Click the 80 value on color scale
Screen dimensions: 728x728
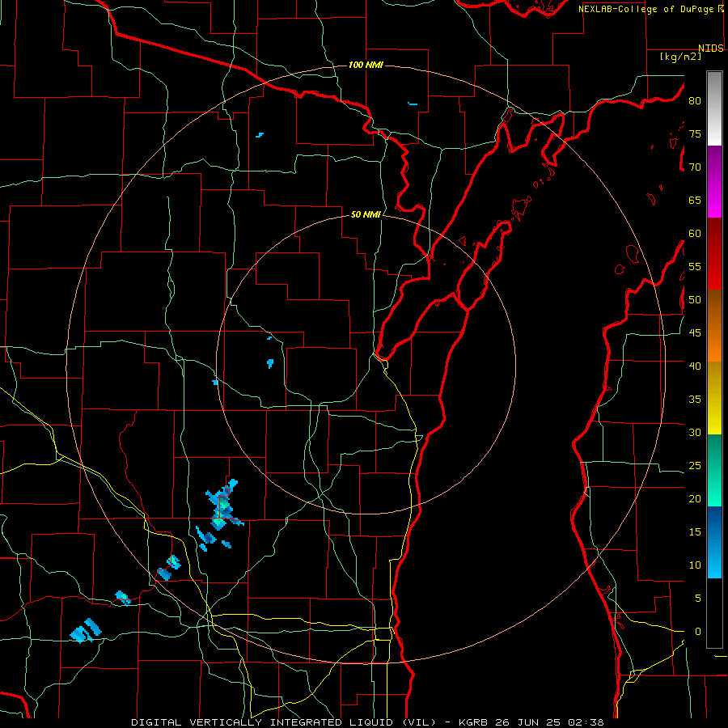(695, 101)
